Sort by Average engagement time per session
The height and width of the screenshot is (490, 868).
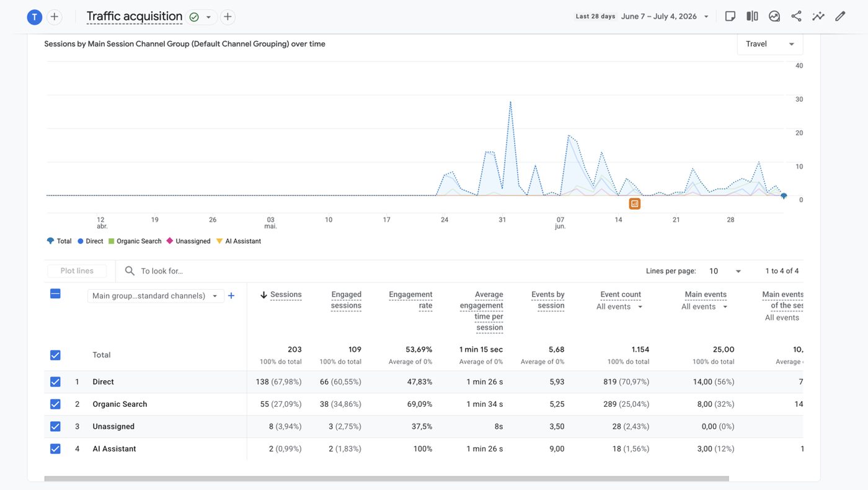click(482, 311)
